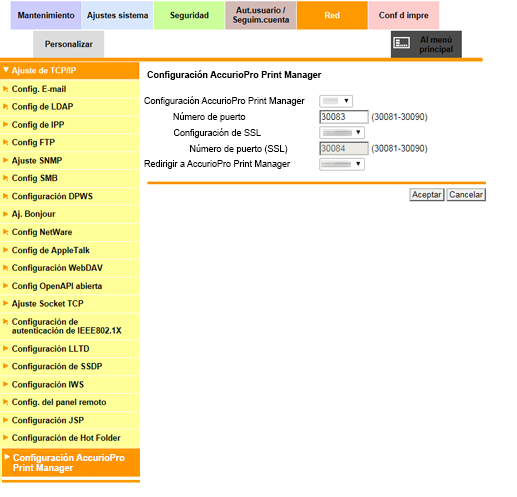Select Aj. Bonjour

coord(70,214)
